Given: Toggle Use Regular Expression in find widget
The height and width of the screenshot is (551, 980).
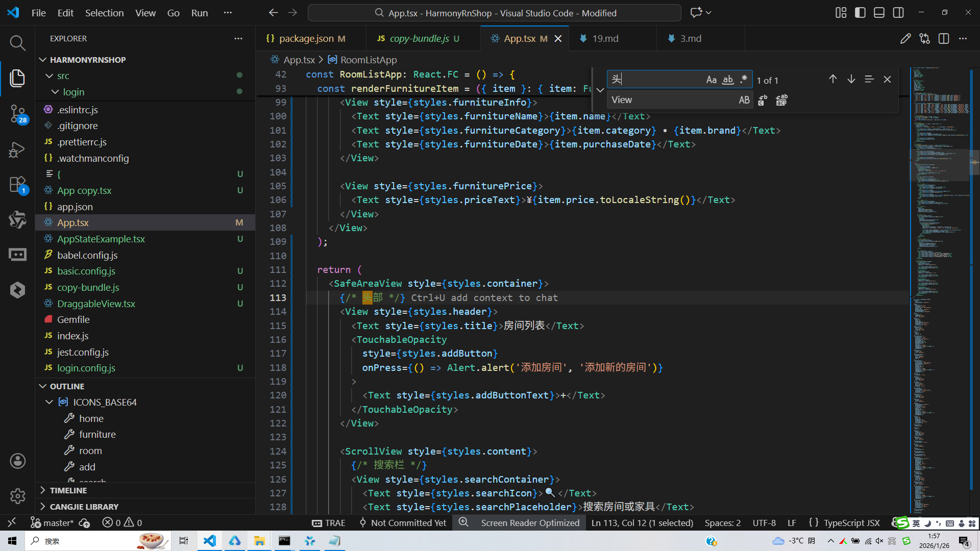Looking at the screenshot, I should pos(744,80).
